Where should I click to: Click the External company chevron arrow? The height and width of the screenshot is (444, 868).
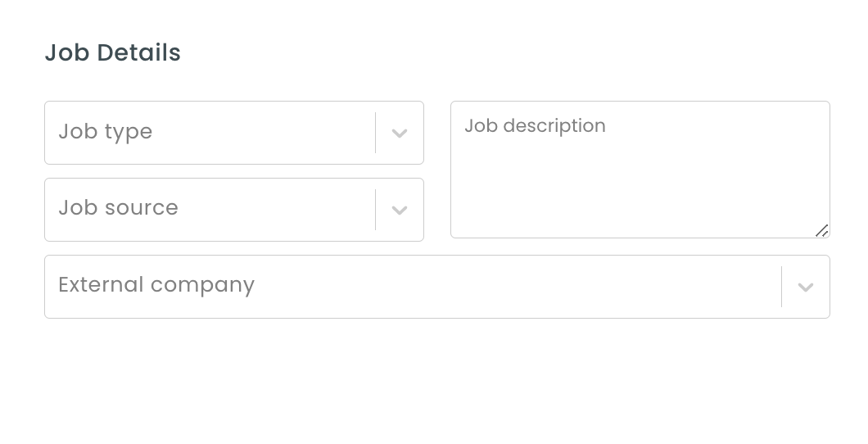pos(806,288)
